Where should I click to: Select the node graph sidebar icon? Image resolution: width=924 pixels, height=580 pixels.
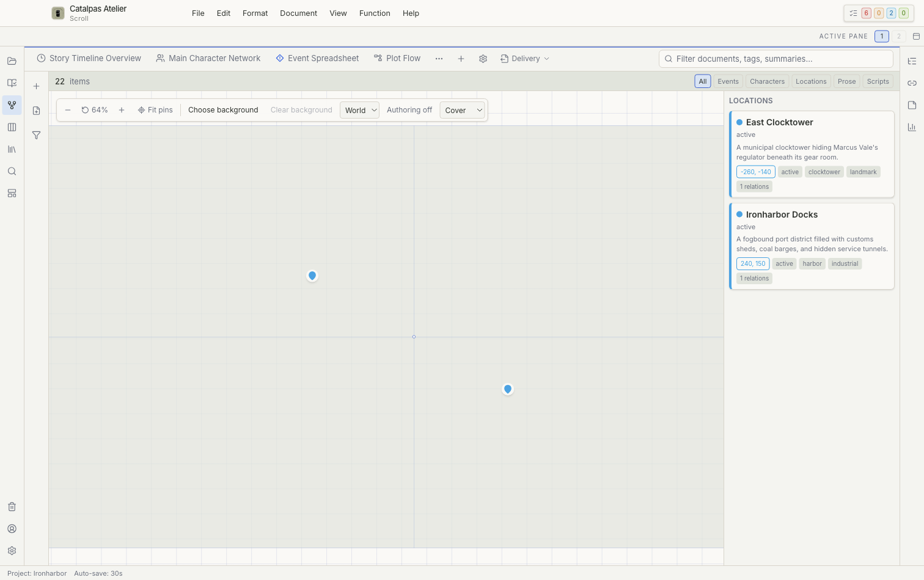point(12,105)
